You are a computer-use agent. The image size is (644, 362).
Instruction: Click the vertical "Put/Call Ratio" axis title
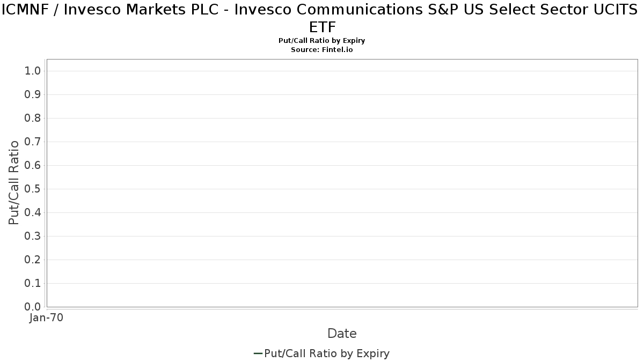click(x=14, y=182)
